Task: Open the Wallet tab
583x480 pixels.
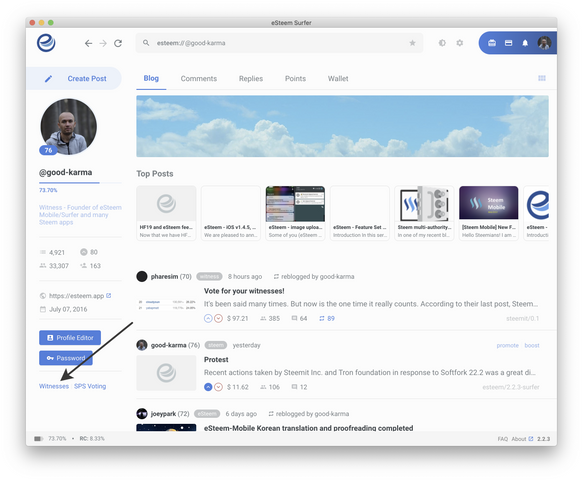Action: 338,78
